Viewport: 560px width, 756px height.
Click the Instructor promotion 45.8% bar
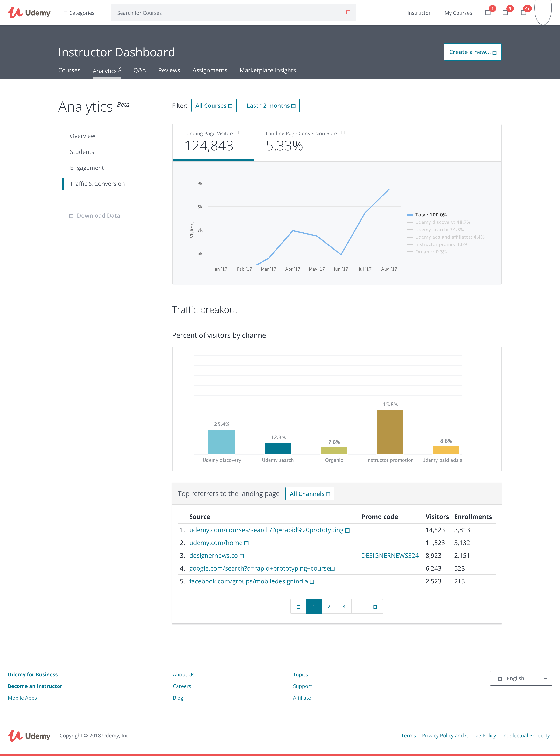[390, 432]
